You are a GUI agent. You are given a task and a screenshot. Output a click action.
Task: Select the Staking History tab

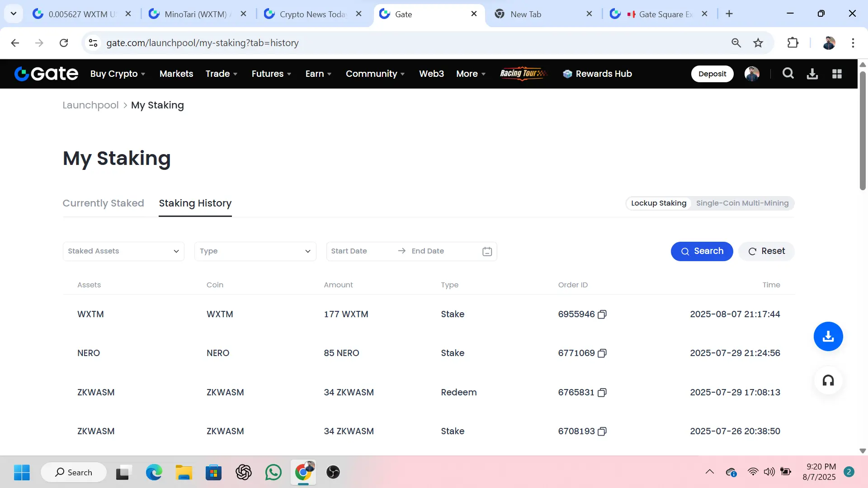click(x=195, y=203)
